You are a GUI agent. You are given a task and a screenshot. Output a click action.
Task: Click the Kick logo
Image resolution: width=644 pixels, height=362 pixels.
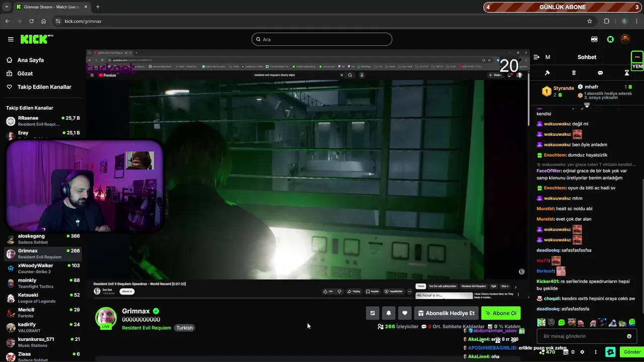[x=36, y=39]
